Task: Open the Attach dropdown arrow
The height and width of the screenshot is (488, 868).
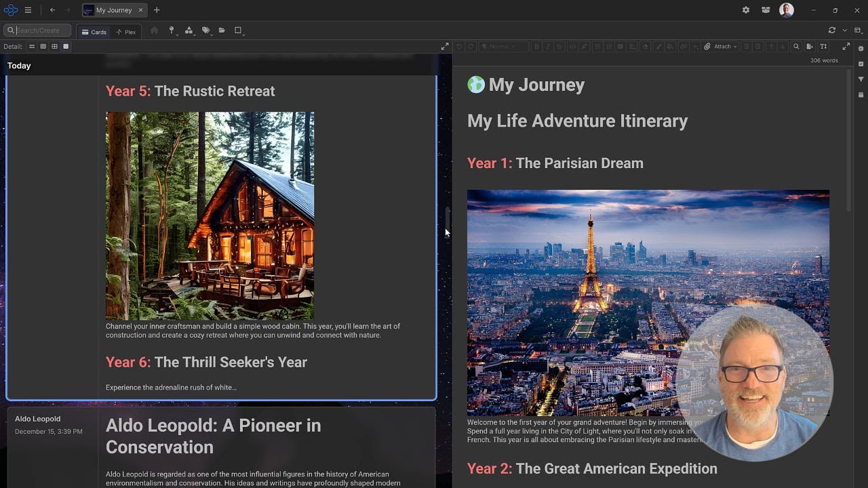Action: coord(735,47)
